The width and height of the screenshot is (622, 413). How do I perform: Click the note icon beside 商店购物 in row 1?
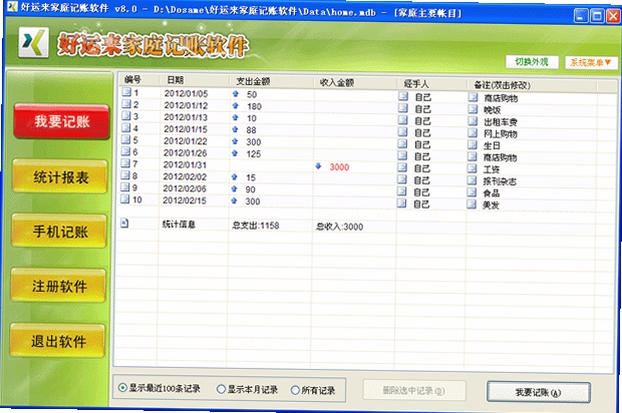473,97
